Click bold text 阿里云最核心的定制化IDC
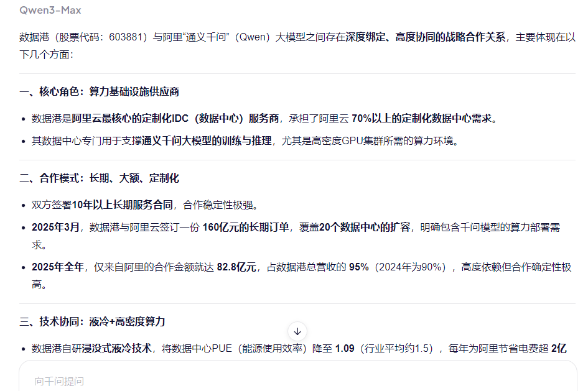 (x=130, y=119)
